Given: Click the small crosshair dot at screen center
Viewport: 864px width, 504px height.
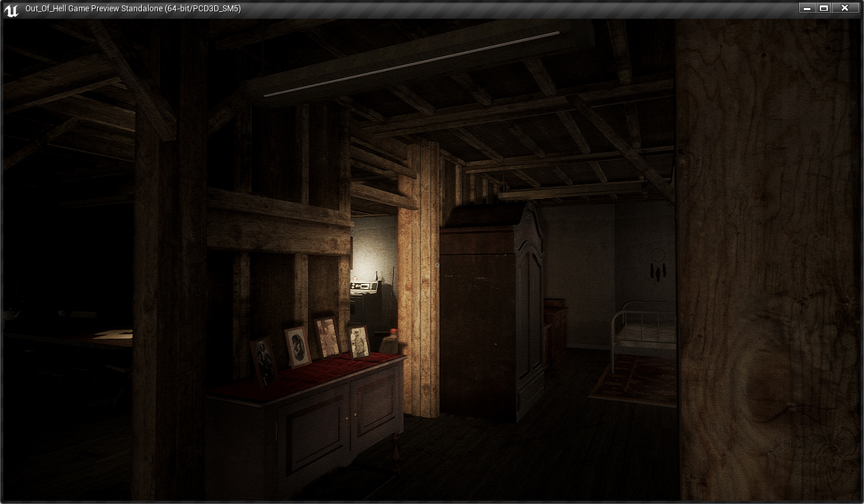Looking at the screenshot, I should click(436, 265).
